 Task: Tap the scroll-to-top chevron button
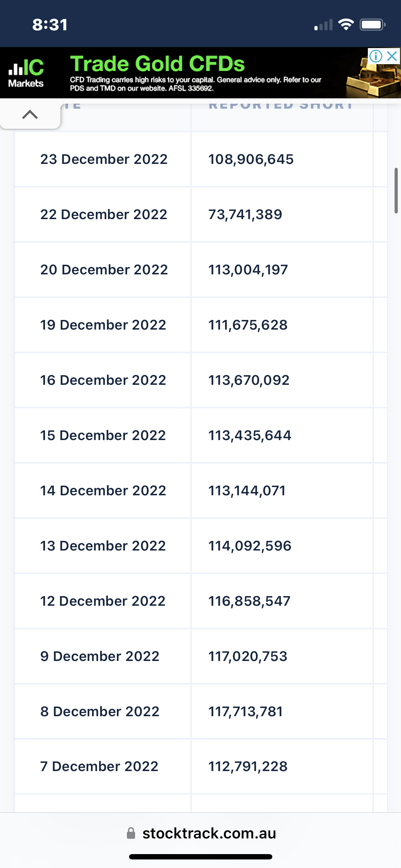pyautogui.click(x=30, y=114)
